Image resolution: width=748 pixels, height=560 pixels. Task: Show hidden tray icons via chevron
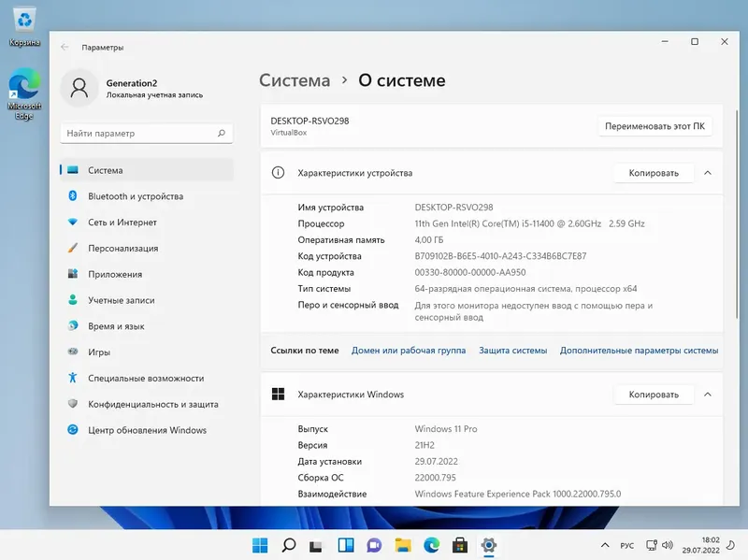click(606, 545)
